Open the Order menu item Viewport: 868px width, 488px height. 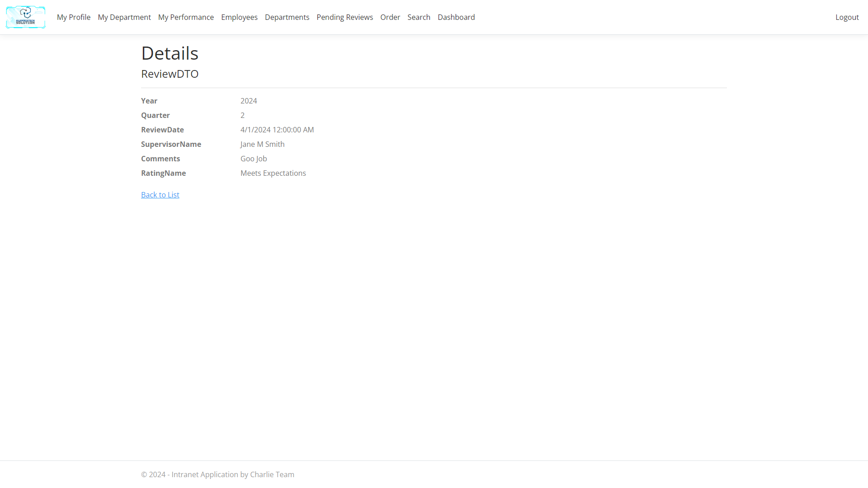[x=390, y=17]
